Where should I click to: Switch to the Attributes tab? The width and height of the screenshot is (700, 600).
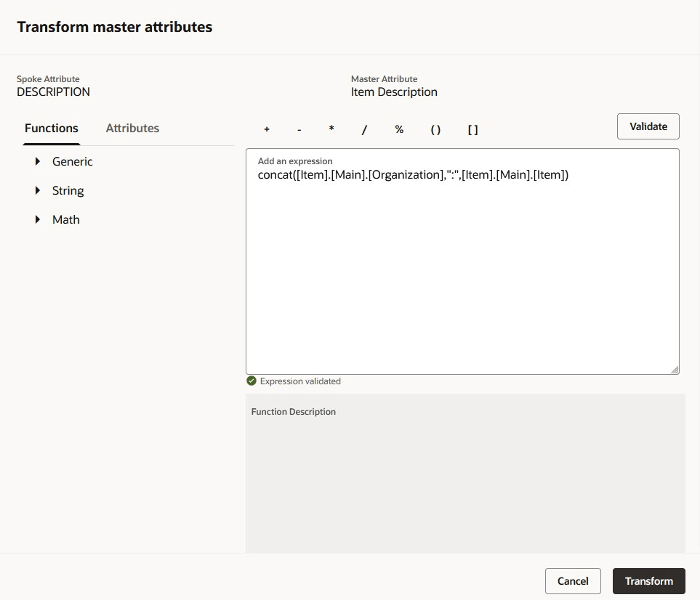point(132,128)
